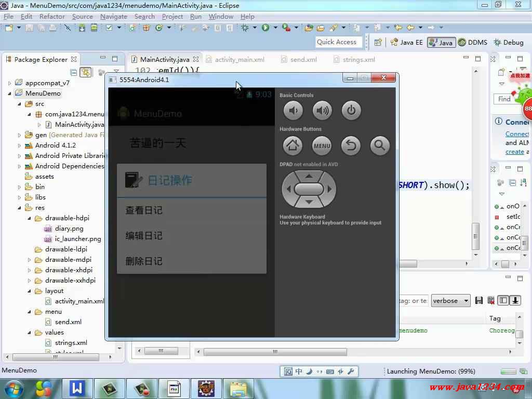532x399 pixels.
Task: Toggle the moon half-width IME button
Action: (309, 371)
